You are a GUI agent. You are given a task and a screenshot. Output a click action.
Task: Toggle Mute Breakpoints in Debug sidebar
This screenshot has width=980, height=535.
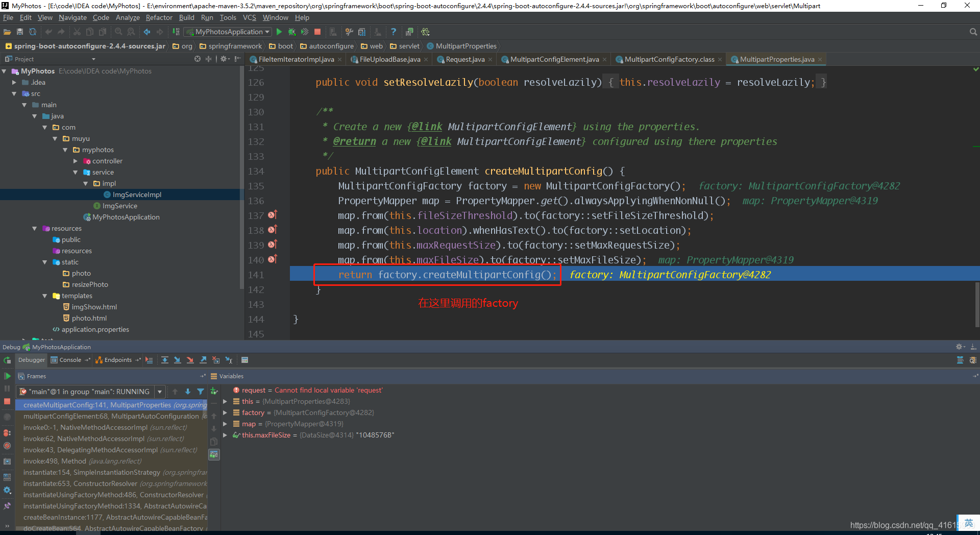(7, 446)
